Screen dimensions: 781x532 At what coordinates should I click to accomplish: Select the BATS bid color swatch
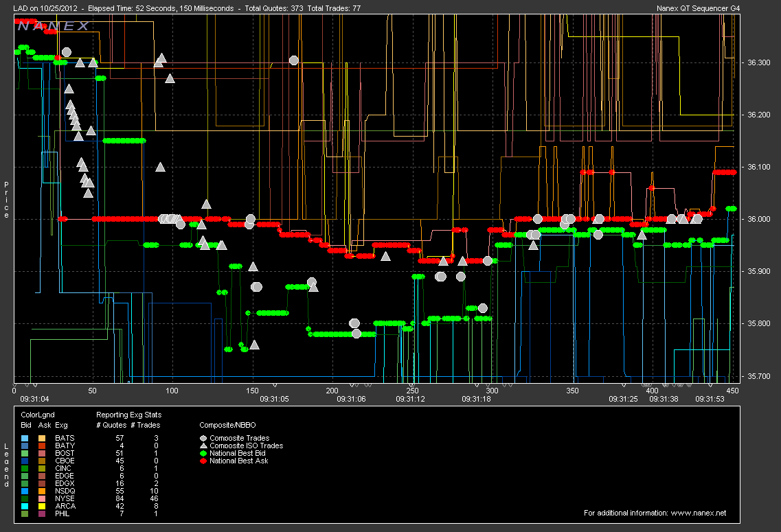pos(25,439)
